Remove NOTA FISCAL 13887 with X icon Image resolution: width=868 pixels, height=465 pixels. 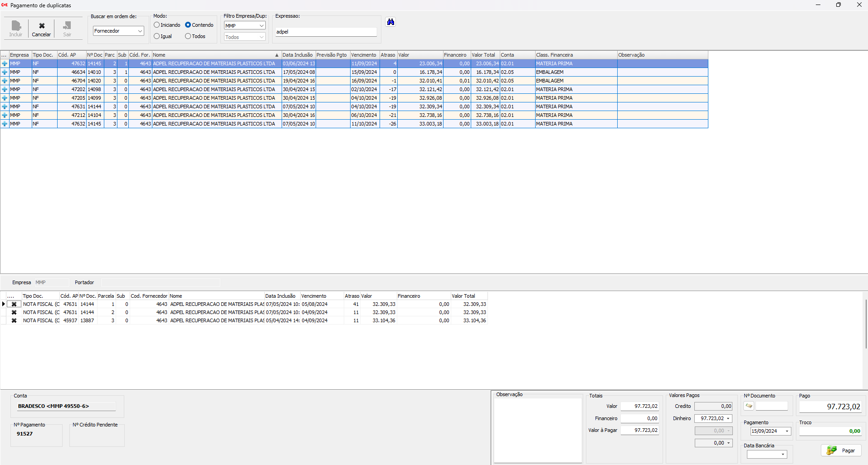(14, 321)
